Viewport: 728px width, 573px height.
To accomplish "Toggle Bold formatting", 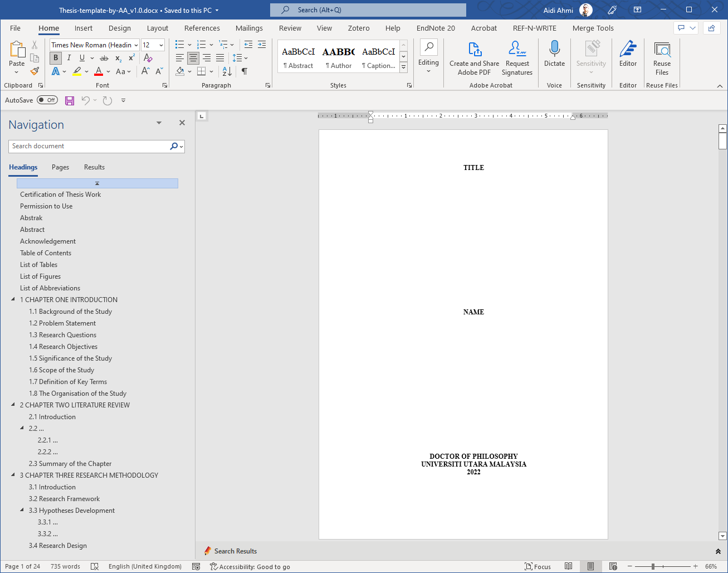I will click(x=56, y=58).
